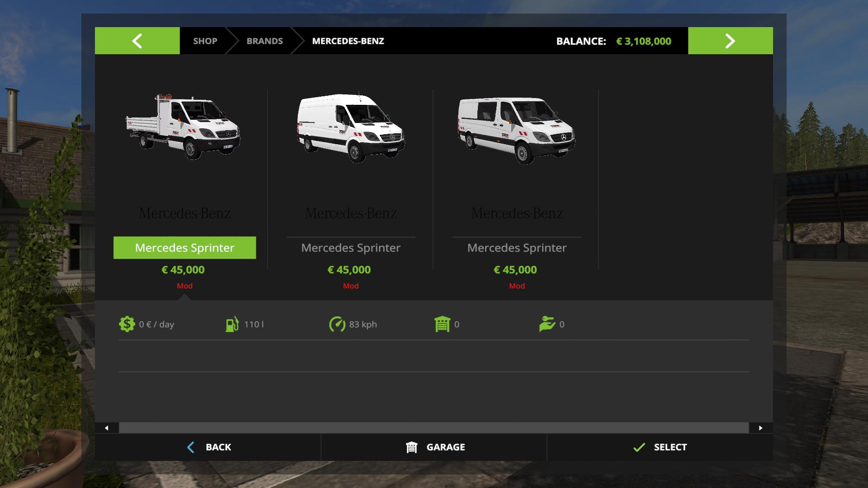The height and width of the screenshot is (488, 868).
Task: Click the garage icon in bottom bar
Action: (x=411, y=447)
